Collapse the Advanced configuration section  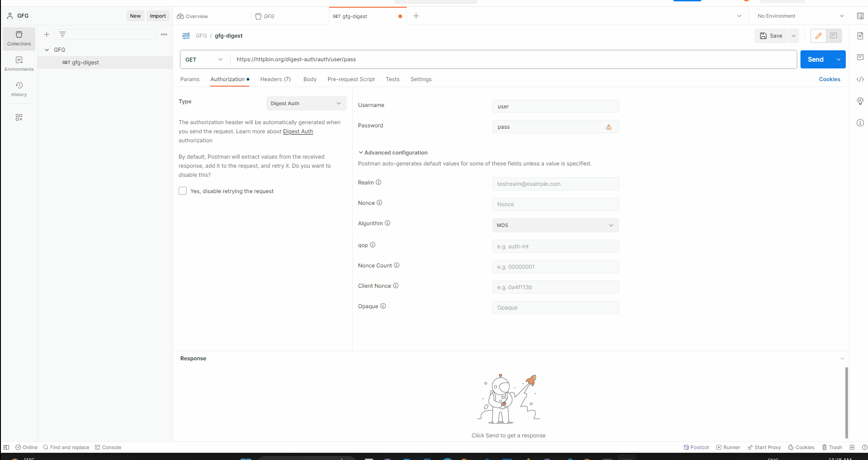click(393, 153)
